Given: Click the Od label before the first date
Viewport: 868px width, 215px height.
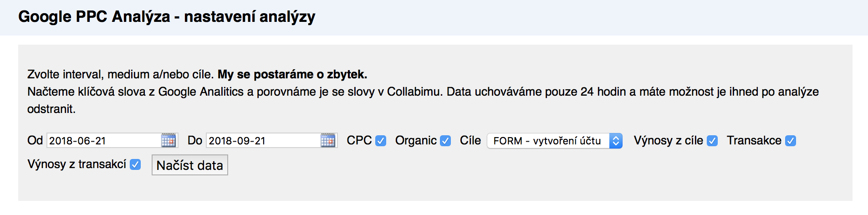Looking at the screenshot, I should pyautogui.click(x=35, y=140).
